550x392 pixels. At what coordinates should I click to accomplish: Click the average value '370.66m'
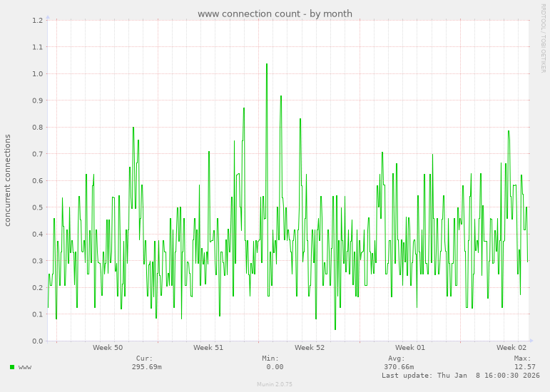(x=399, y=367)
